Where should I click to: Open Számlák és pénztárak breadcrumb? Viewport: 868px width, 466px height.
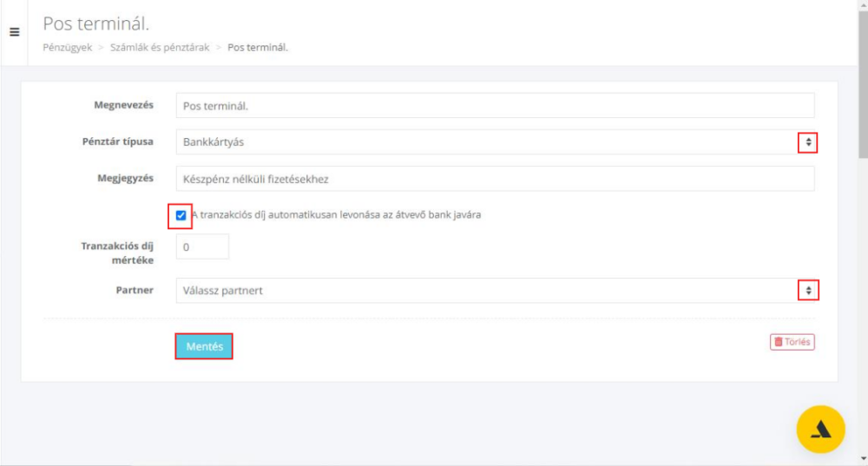coord(160,48)
